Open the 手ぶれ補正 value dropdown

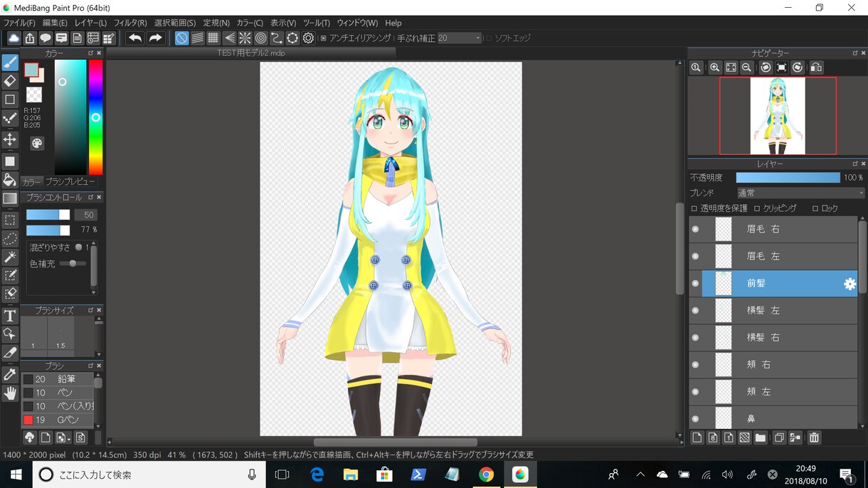pos(459,38)
